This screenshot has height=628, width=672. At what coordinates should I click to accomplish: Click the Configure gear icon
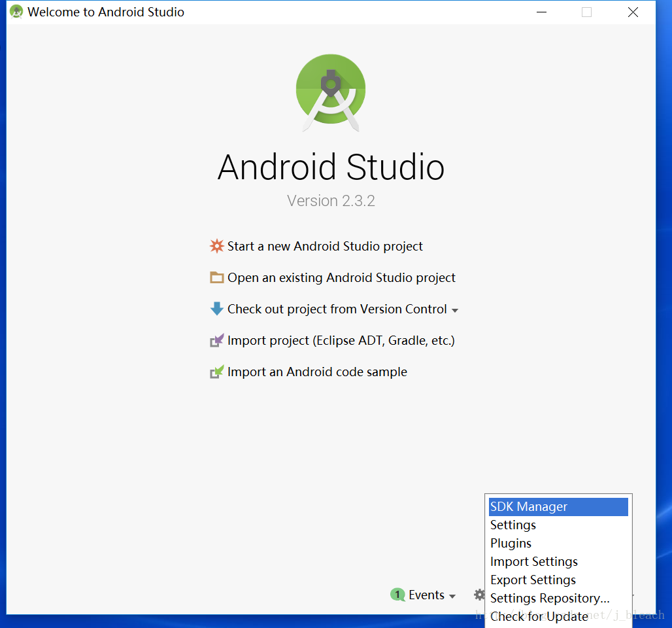coord(479,595)
